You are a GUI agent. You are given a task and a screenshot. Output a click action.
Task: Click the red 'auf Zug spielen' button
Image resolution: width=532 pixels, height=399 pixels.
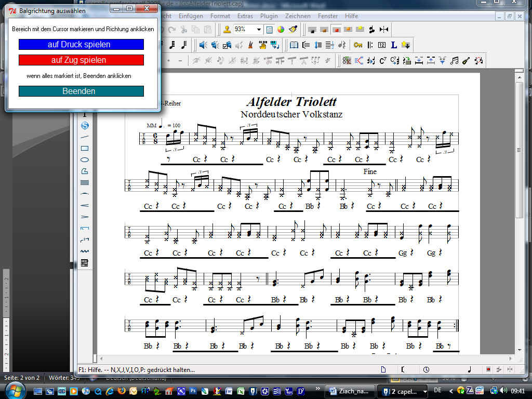81,60
